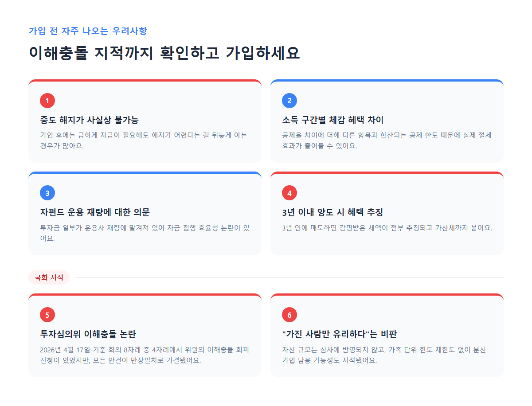This screenshot has height=406, width=532.
Task: Click the red number 1 badge
Action: (47, 101)
